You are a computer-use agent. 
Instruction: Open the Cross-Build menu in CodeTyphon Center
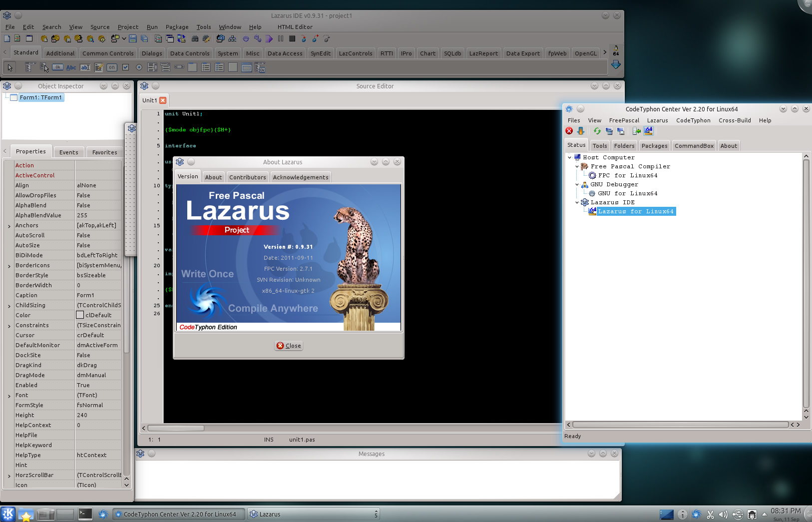tap(735, 120)
